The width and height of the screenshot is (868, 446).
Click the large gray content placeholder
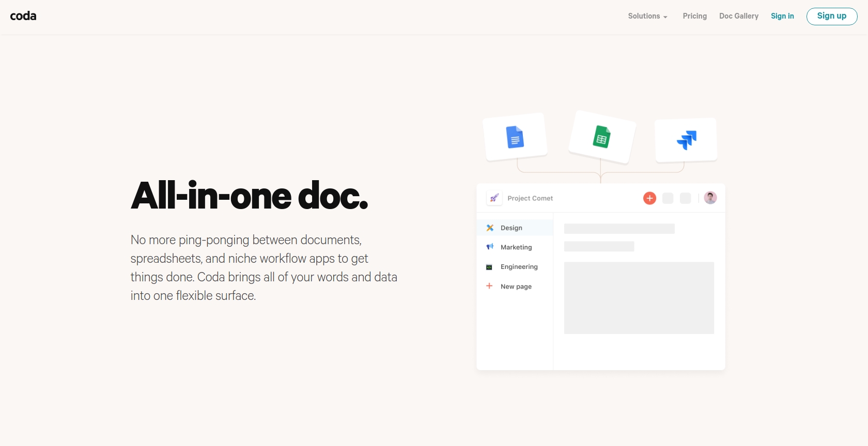[x=639, y=298]
